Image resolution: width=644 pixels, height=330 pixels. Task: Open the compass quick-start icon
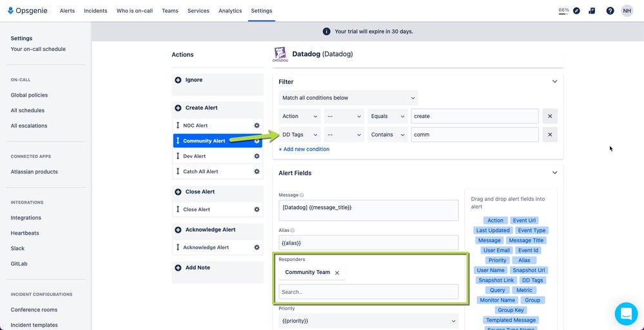(x=577, y=11)
